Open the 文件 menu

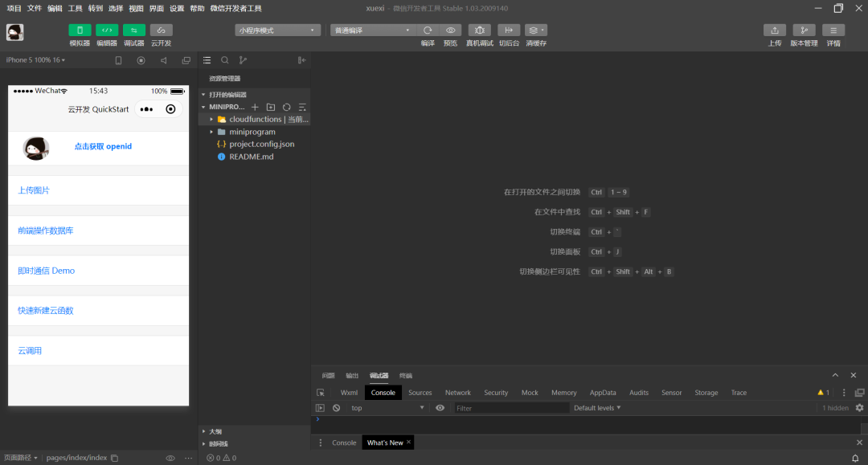tap(35, 8)
